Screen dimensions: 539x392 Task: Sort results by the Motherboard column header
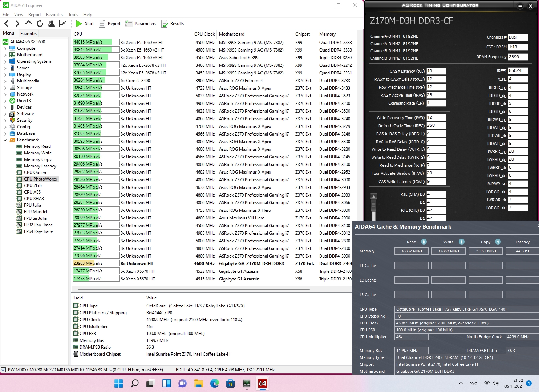(x=255, y=34)
